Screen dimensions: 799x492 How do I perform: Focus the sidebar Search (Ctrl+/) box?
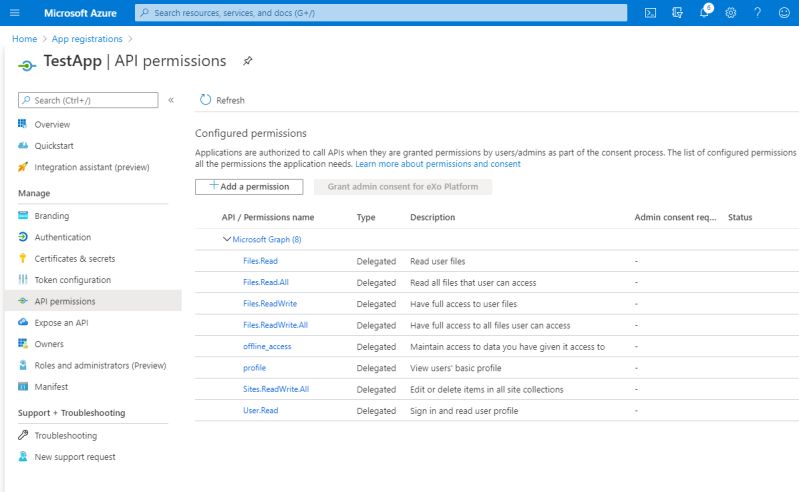tap(88, 100)
